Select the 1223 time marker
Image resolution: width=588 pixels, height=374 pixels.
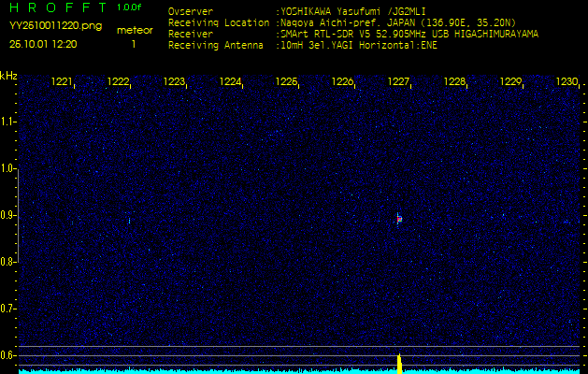point(174,82)
